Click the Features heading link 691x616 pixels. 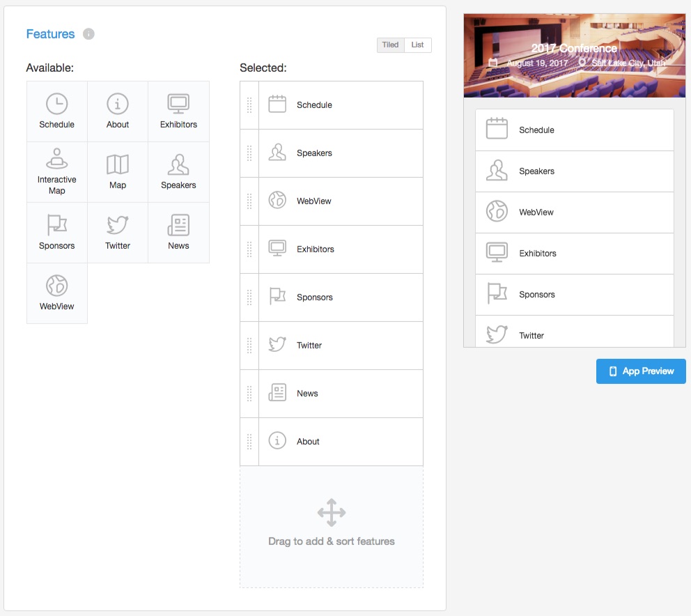(50, 34)
